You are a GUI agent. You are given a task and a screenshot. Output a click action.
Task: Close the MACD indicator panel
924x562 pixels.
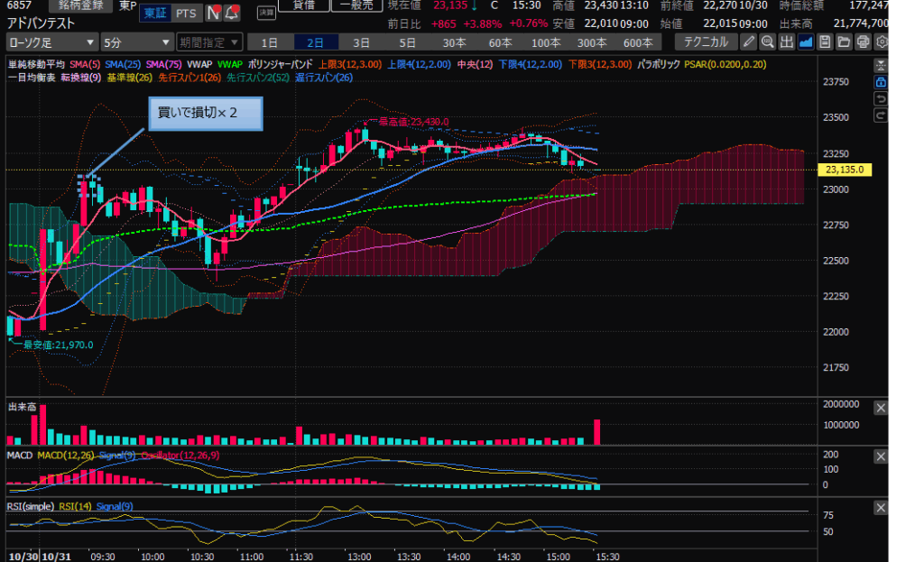[x=881, y=457]
